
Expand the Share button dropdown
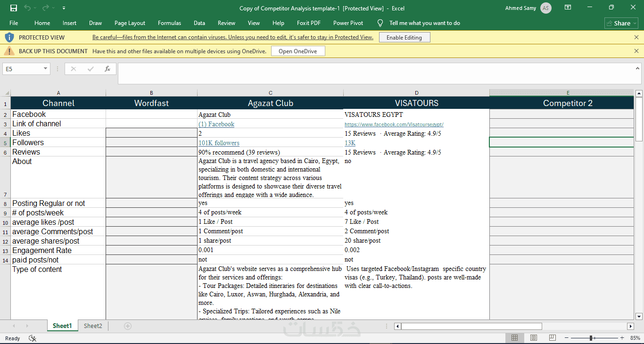[x=635, y=23]
